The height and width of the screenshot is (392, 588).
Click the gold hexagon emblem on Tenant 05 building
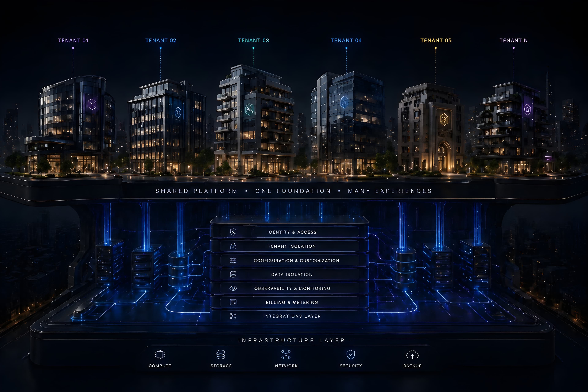(444, 119)
